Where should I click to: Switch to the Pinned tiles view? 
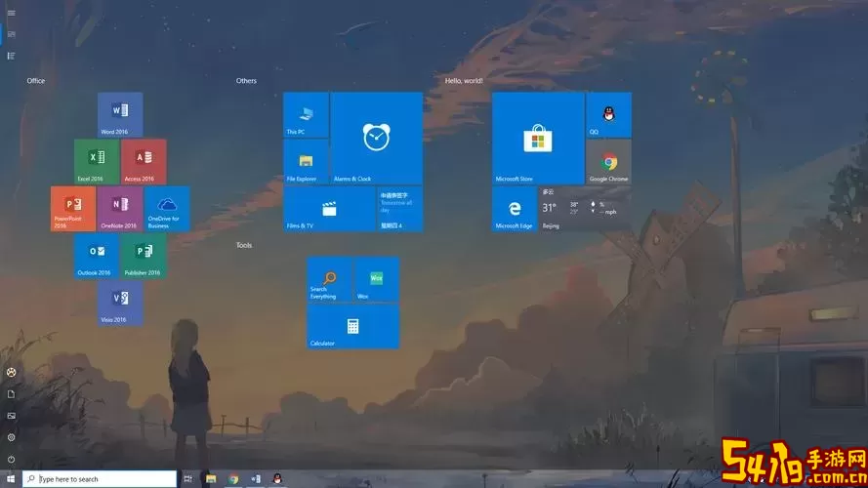coord(11,34)
